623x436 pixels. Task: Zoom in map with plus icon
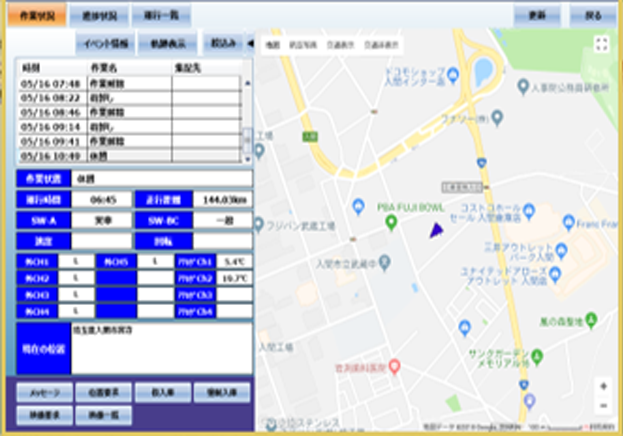click(602, 386)
